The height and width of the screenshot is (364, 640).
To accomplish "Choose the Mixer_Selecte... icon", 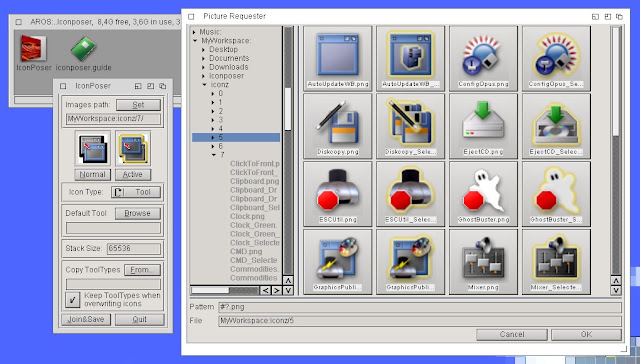I will [x=556, y=262].
